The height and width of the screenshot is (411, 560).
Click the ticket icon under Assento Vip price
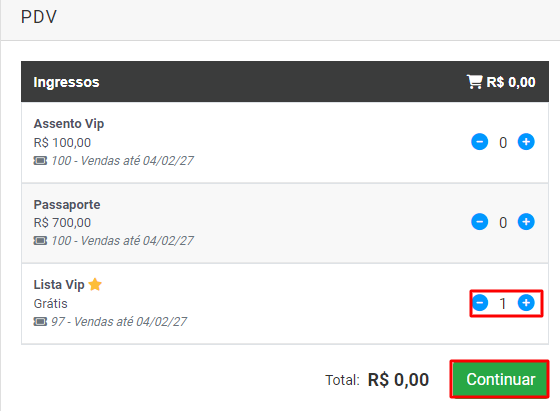(x=40, y=161)
